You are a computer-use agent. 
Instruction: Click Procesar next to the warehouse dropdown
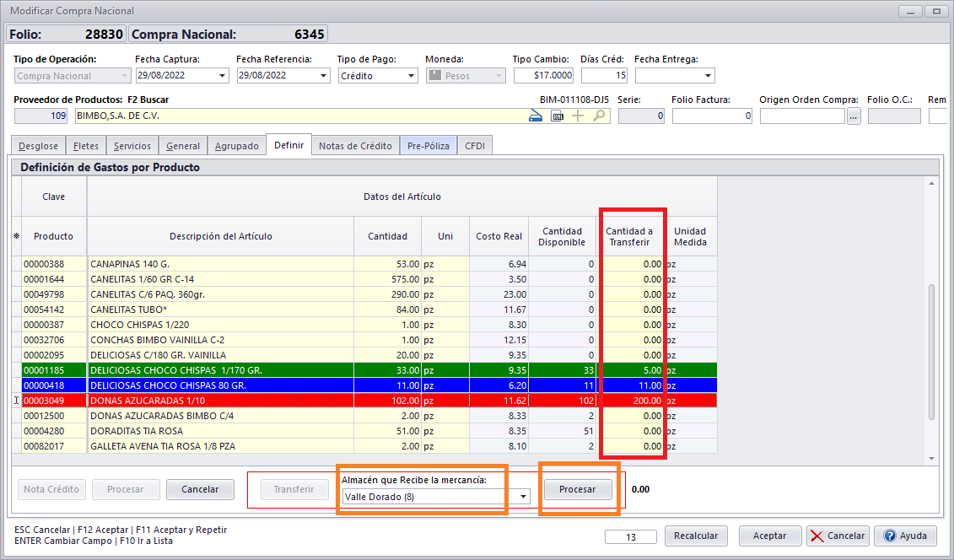point(578,489)
